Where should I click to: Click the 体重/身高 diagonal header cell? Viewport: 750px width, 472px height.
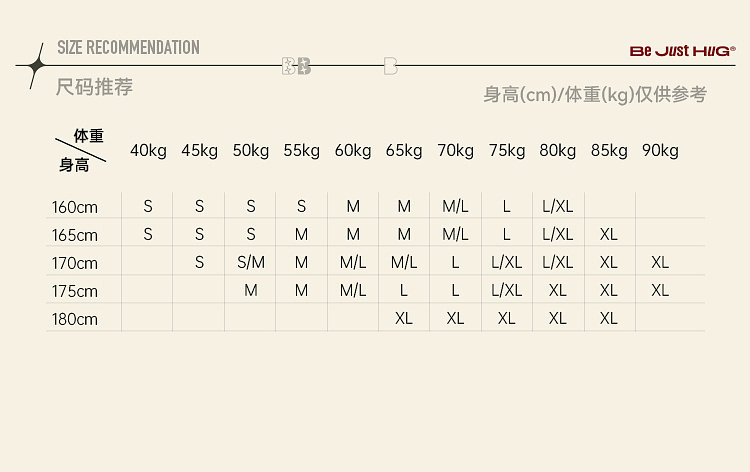[81, 150]
